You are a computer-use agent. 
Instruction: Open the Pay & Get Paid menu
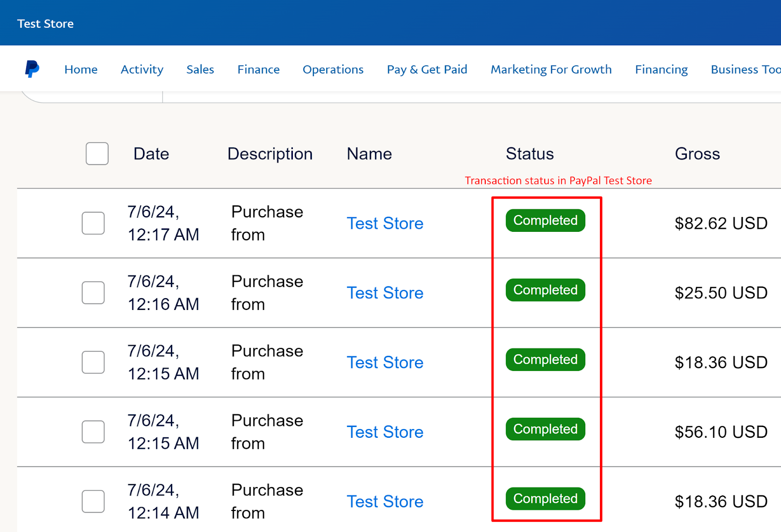point(427,69)
